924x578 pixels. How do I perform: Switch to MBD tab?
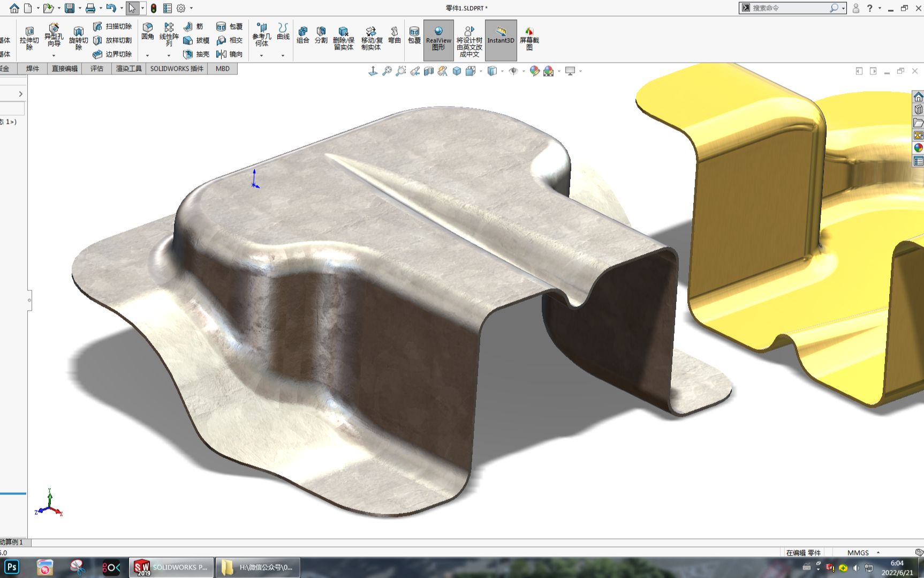coord(223,69)
